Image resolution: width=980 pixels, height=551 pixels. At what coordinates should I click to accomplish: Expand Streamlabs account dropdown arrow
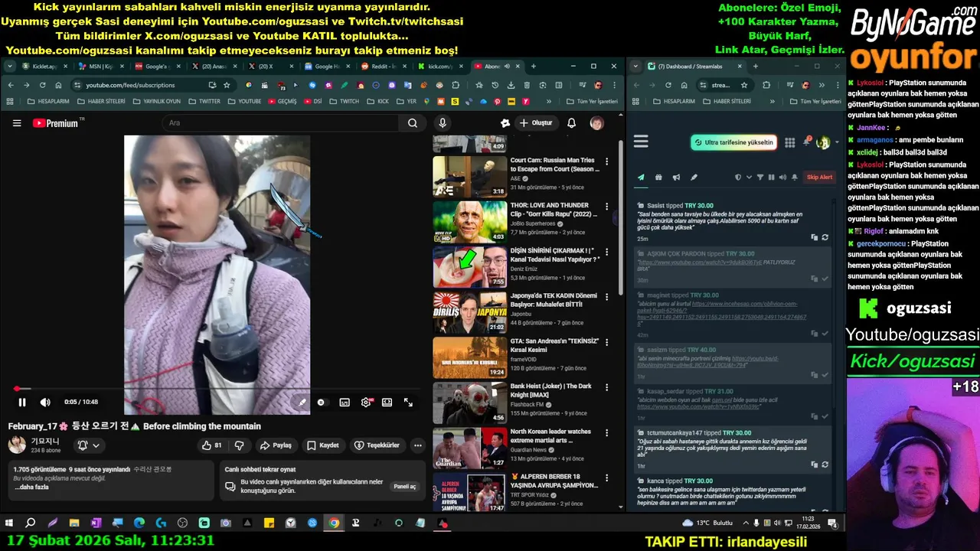pos(836,142)
